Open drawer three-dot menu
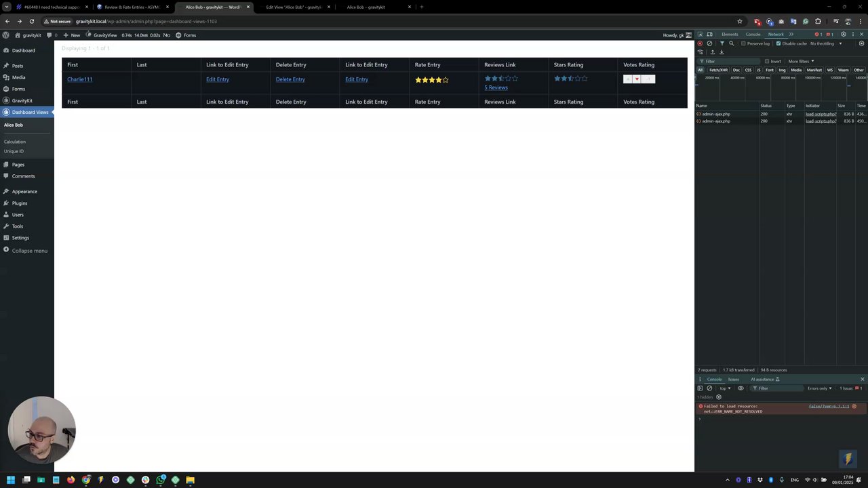Viewport: 868px width, 488px height. pos(701,379)
